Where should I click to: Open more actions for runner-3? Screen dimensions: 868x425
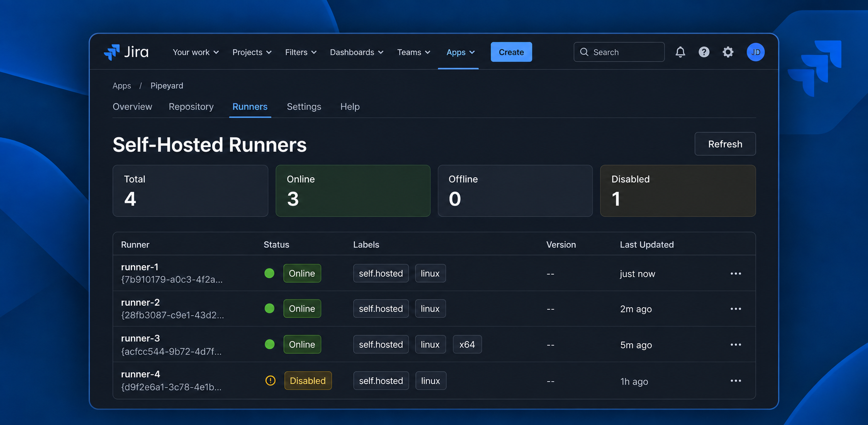736,345
